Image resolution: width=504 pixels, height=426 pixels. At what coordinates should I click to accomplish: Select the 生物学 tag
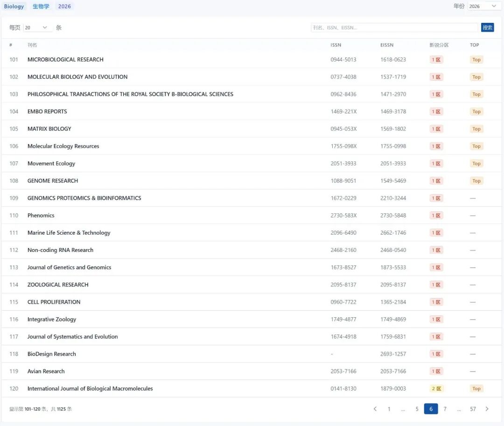(x=41, y=7)
